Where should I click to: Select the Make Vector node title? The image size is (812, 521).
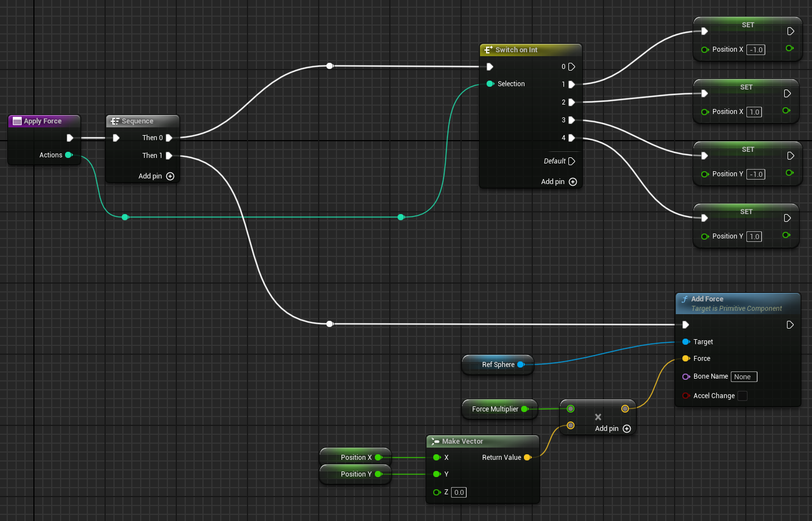click(x=463, y=441)
